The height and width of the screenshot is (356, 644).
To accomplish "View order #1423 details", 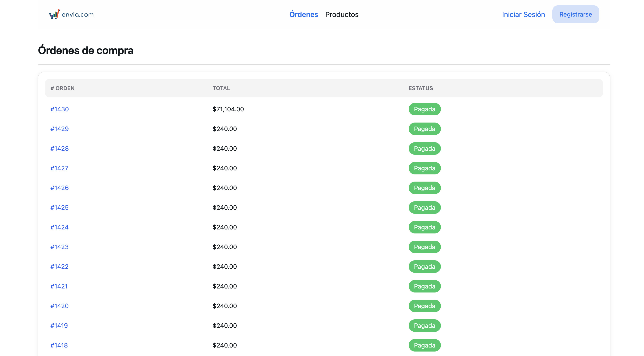I will coord(59,247).
